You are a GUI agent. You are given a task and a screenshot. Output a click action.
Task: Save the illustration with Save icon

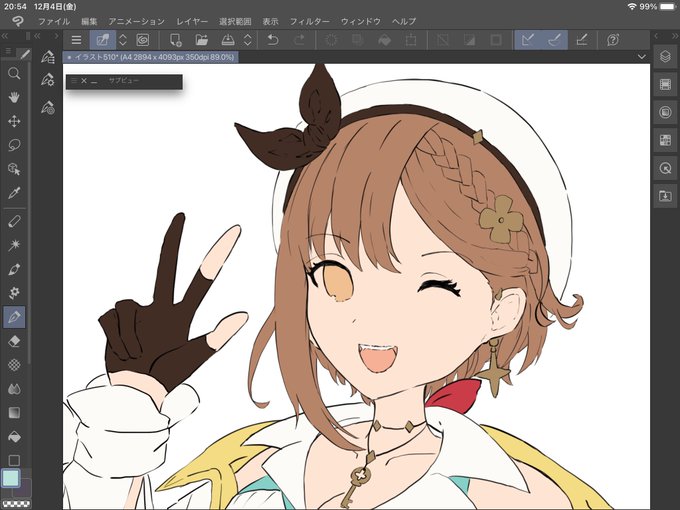pos(228,40)
